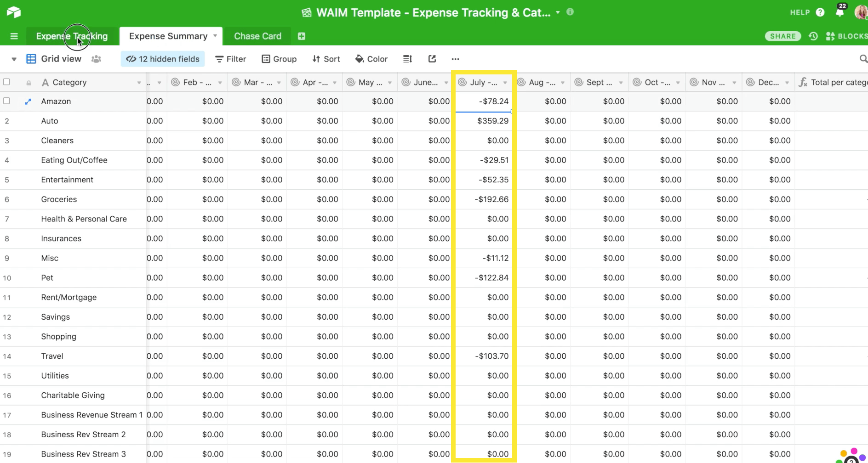Open the notifications bell
Viewport: 868px width, 463px height.
pyautogui.click(x=839, y=12)
